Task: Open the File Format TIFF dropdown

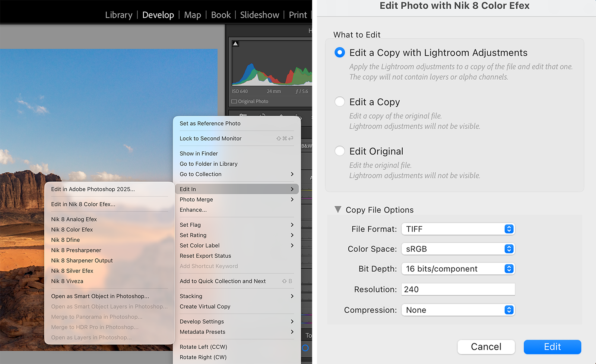Action: click(x=458, y=229)
